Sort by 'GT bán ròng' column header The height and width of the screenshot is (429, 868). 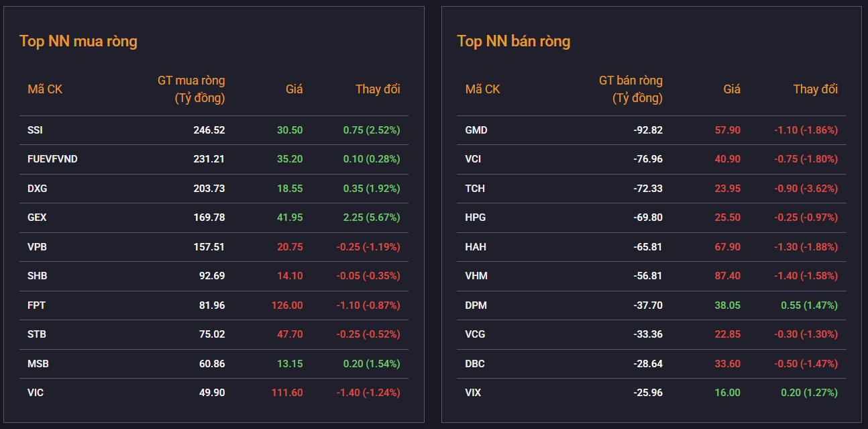point(630,89)
